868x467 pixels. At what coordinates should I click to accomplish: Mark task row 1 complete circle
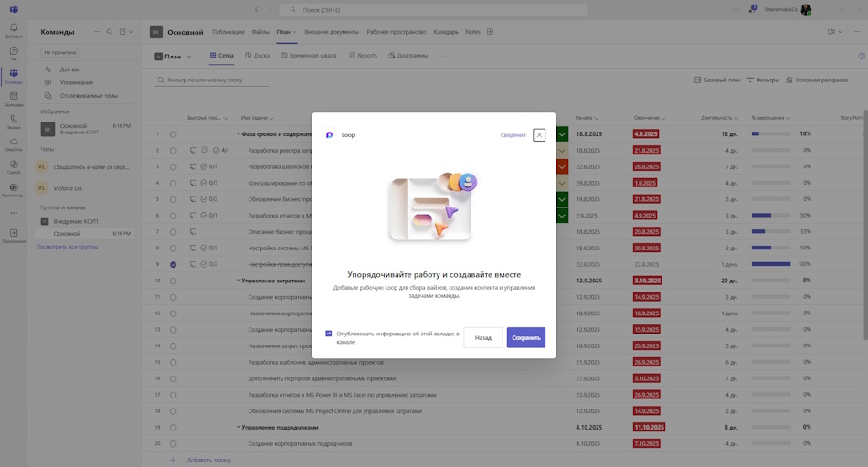174,134
